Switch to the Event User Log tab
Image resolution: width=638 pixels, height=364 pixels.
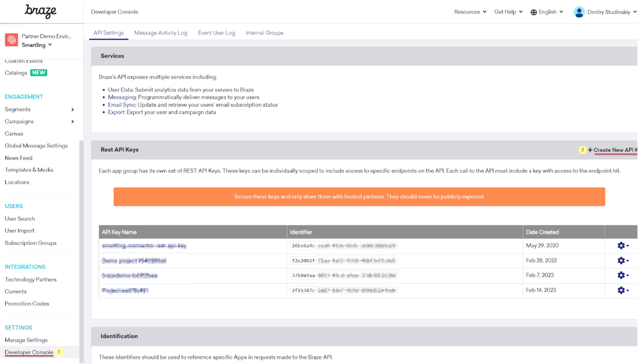click(x=216, y=33)
